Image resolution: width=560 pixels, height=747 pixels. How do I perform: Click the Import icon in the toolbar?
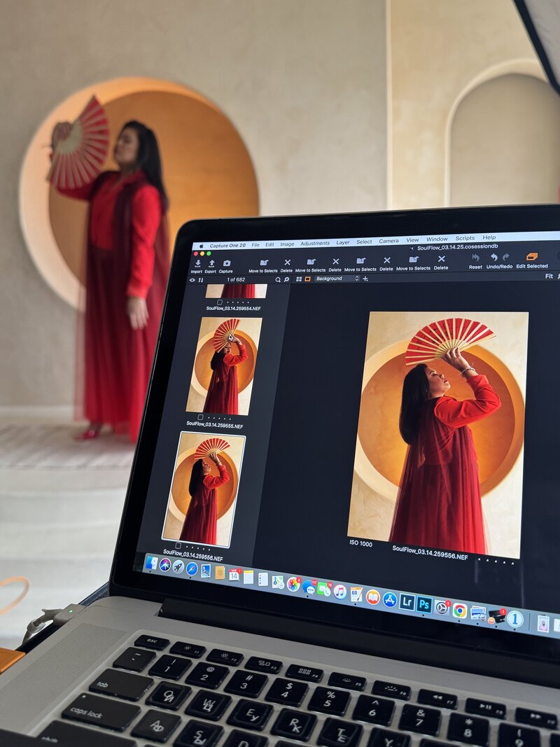coord(197,263)
